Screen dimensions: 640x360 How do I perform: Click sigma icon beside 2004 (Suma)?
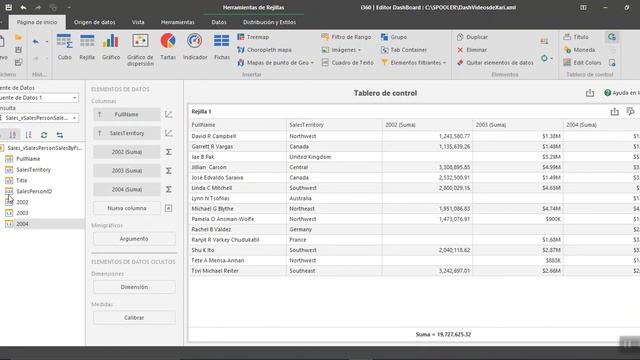(169, 189)
